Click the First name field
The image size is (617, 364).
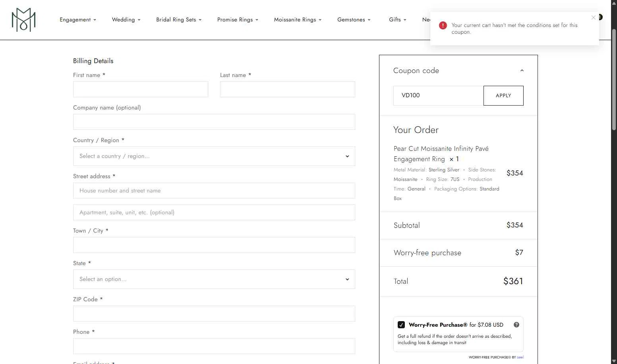point(141,89)
